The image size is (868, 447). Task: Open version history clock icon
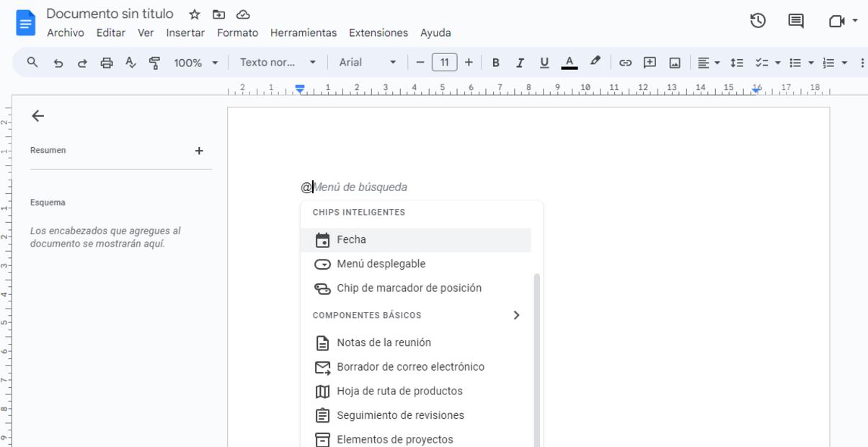point(758,21)
